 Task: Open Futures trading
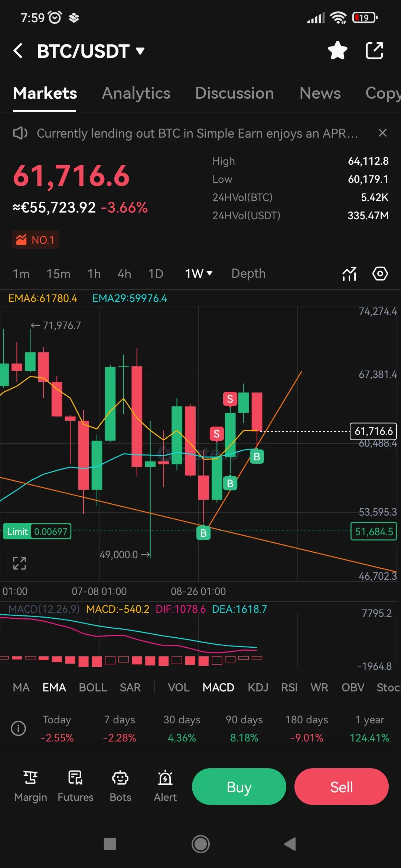pyautogui.click(x=75, y=786)
